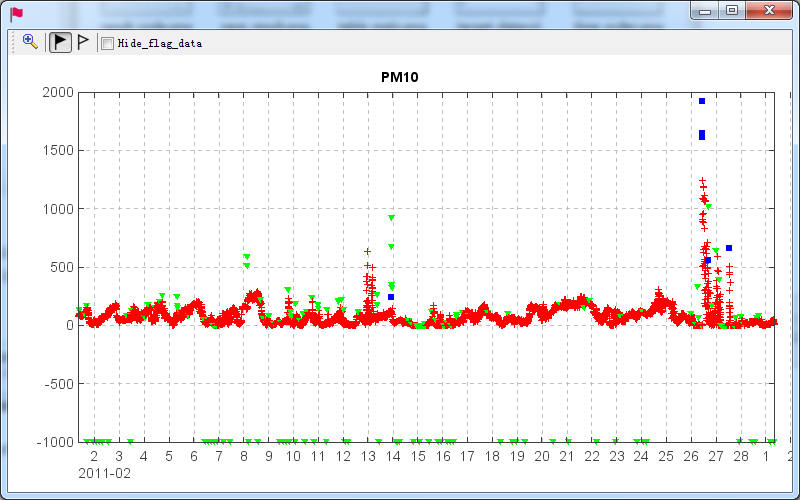800x500 pixels.
Task: Click the black plus marker on day 13
Action: [x=368, y=251]
